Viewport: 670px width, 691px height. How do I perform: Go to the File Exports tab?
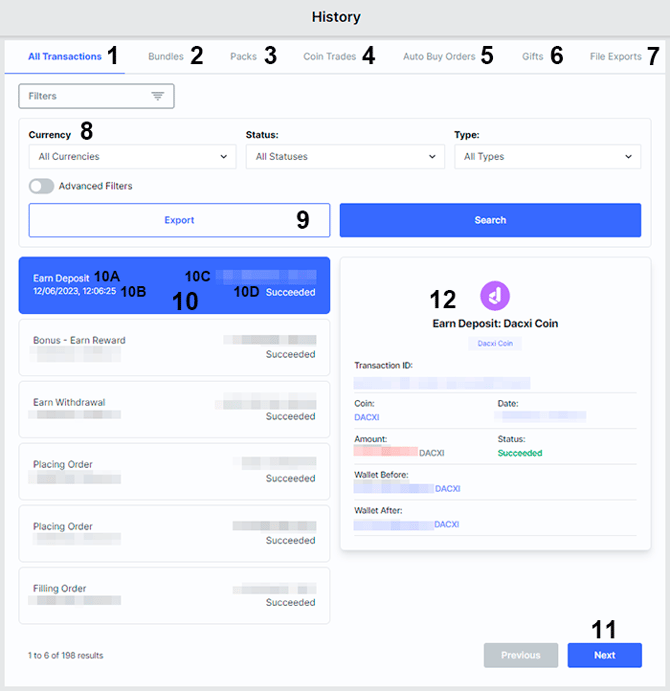tap(615, 56)
